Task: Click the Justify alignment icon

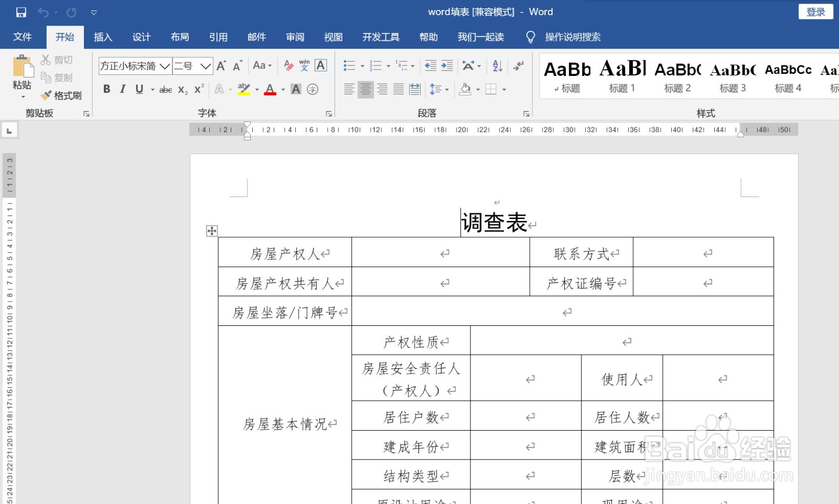Action: tap(399, 89)
